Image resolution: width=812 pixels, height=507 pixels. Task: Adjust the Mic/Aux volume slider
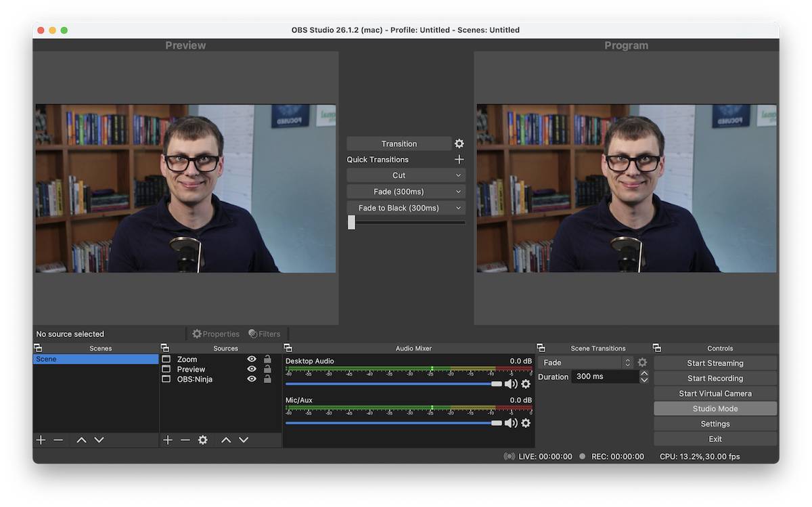click(x=394, y=423)
